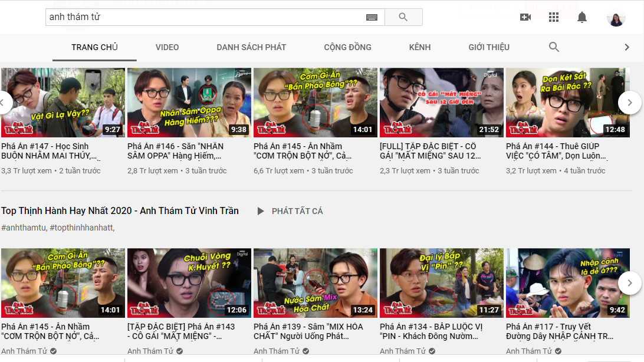Open Top Thịnh Hành Hay Nhất 2020 playlist title

pyautogui.click(x=120, y=211)
